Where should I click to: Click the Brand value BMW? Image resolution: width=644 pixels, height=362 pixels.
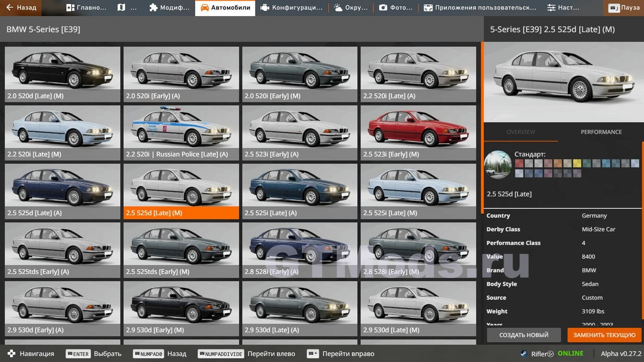[589, 270]
